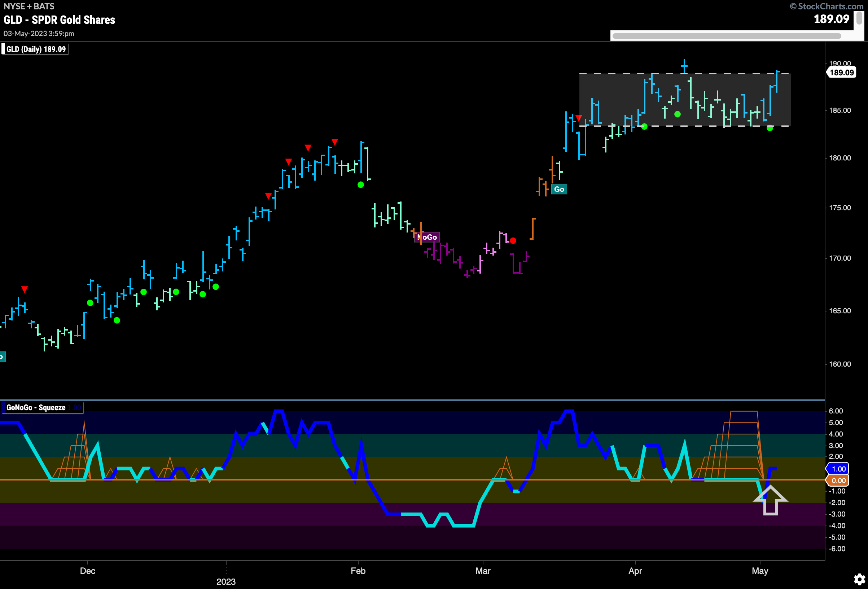Click the 160.00 price axis label
This screenshot has width=868, height=589.
tap(839, 364)
